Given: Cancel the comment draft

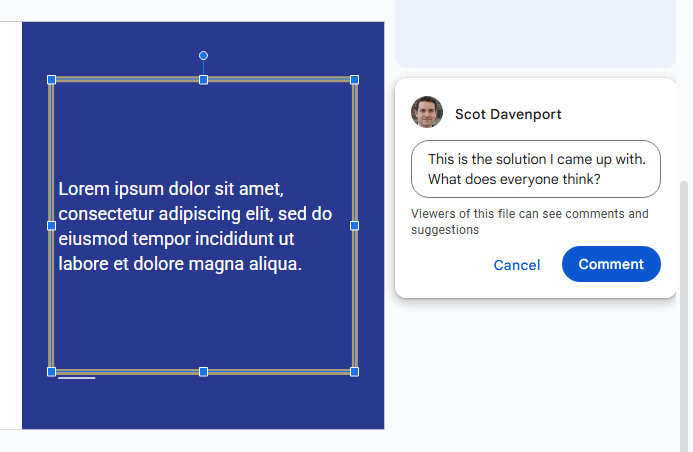Looking at the screenshot, I should tap(517, 265).
